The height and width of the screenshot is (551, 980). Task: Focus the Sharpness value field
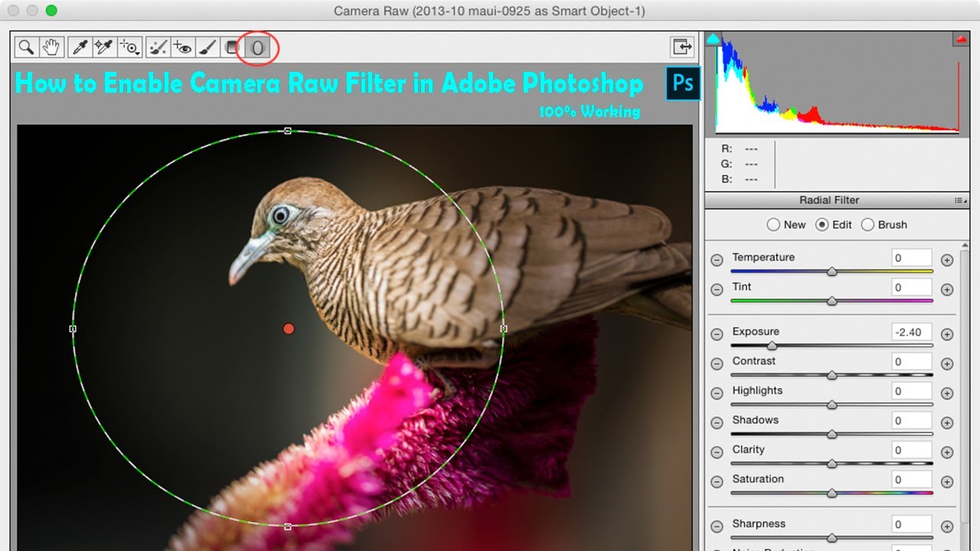(x=912, y=524)
